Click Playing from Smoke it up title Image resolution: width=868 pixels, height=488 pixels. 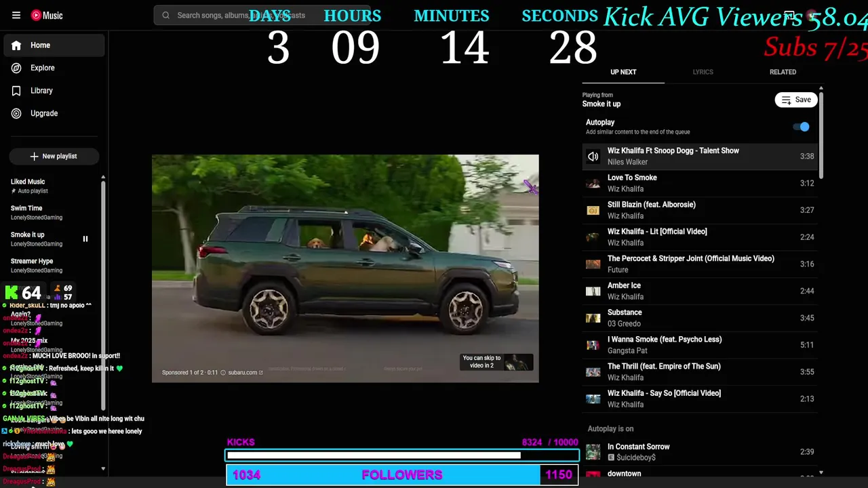[601, 104]
